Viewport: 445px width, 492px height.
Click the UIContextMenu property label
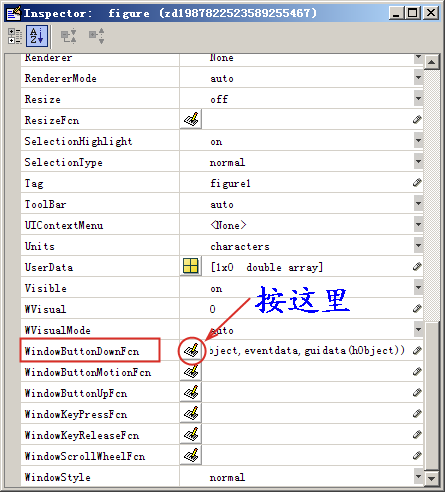(64, 225)
